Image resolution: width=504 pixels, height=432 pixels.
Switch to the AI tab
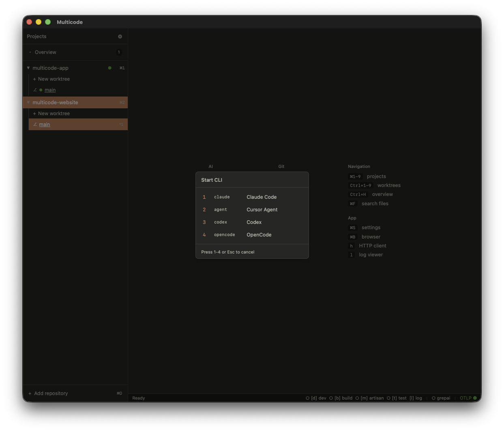[x=211, y=166]
